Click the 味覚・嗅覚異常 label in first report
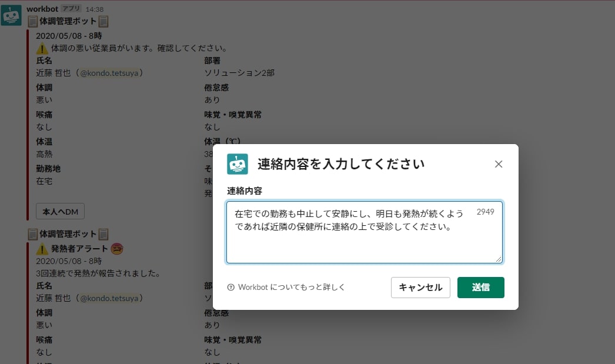The height and width of the screenshot is (364, 615). coord(233,115)
